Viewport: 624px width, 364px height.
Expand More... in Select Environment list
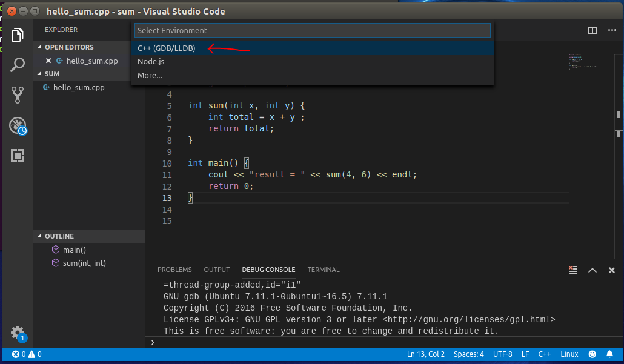pos(149,75)
